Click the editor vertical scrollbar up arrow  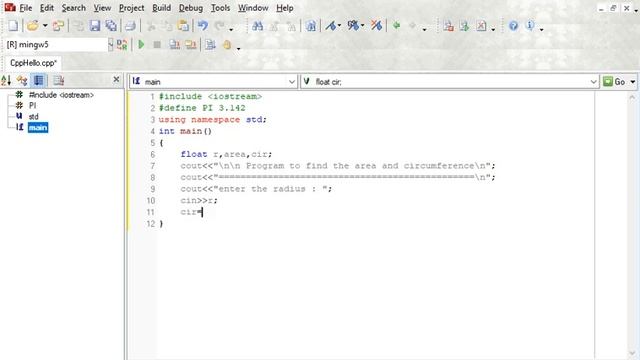click(632, 97)
